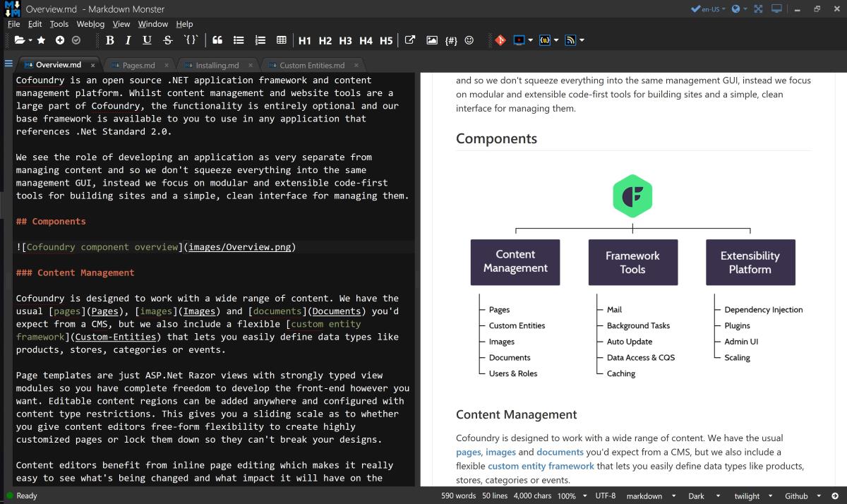This screenshot has width=847, height=504.
Task: Toggle the left sidebar hamburger icon
Action: [8, 64]
